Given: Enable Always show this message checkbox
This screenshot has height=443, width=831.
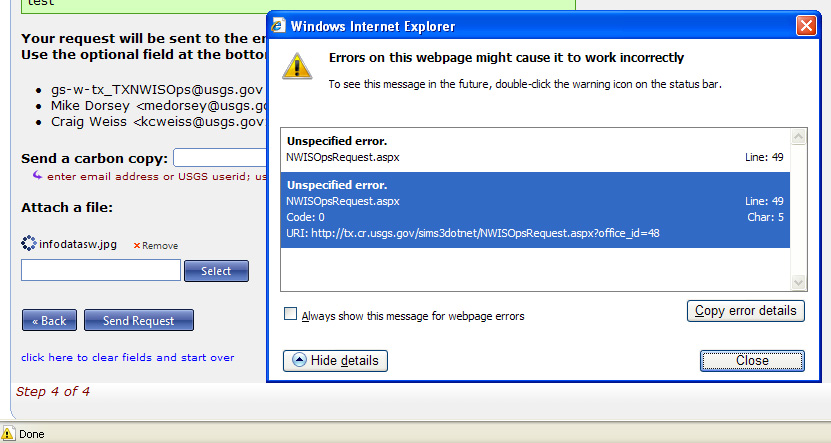Looking at the screenshot, I should pos(291,315).
